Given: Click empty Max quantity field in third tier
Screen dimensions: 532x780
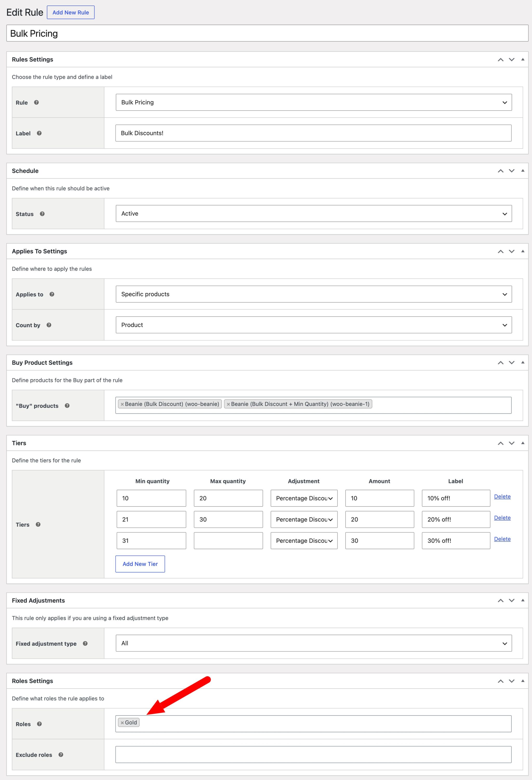Looking at the screenshot, I should (x=228, y=540).
